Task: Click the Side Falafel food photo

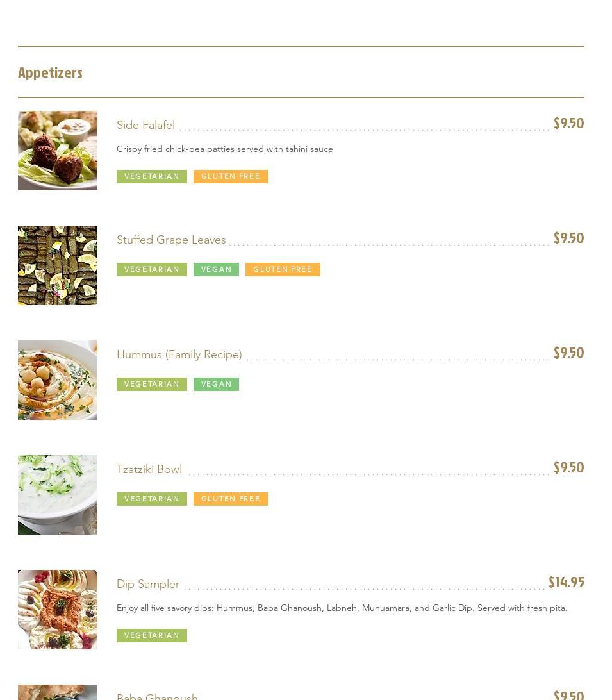Action: point(58,151)
